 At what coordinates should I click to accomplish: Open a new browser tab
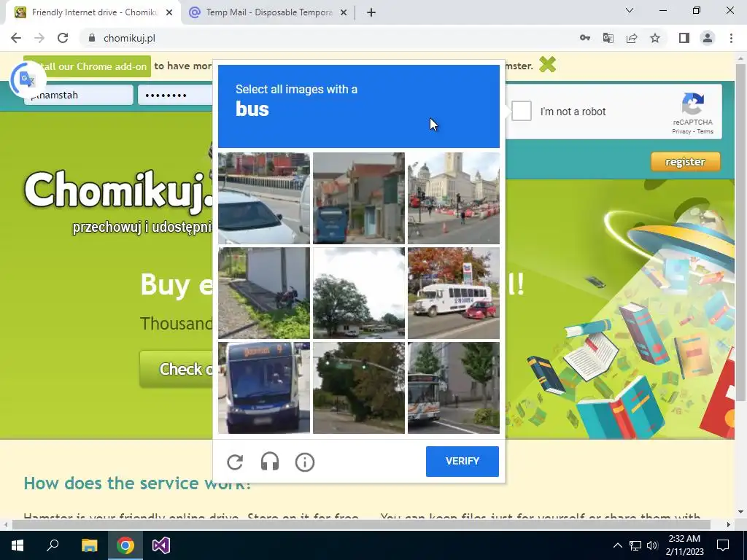click(371, 12)
